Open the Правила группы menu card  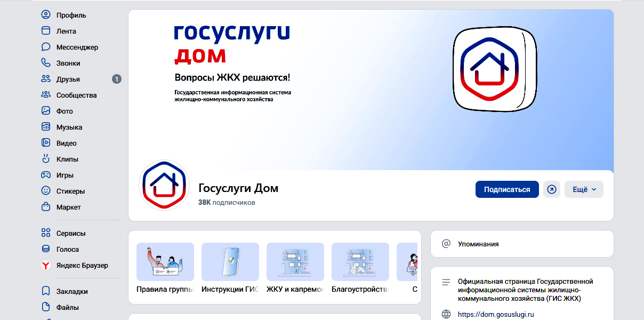click(165, 268)
